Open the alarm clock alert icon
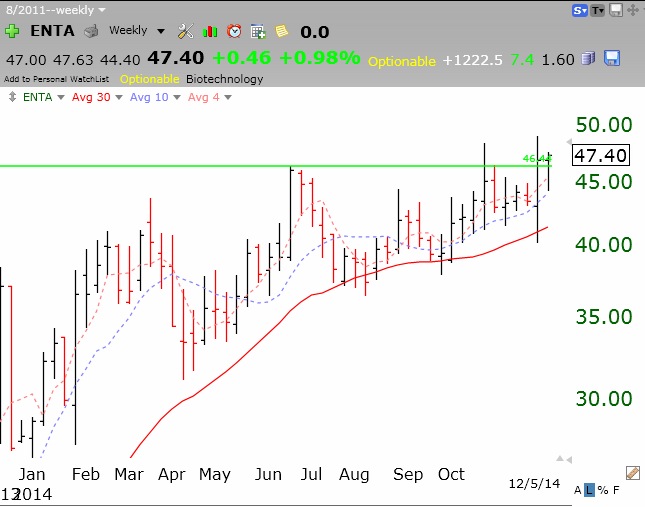Viewport: 645px width, 507px height. tap(234, 31)
